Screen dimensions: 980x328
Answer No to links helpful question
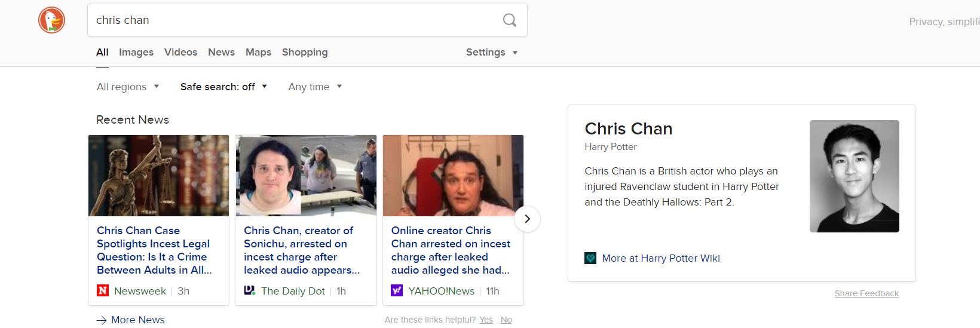[x=506, y=320]
